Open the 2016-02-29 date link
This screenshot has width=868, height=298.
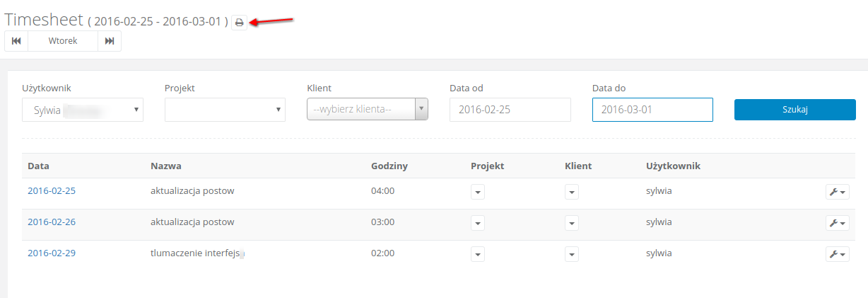click(x=52, y=253)
